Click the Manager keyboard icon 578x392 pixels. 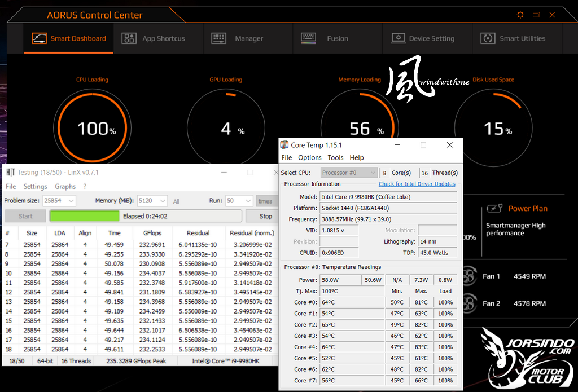click(218, 38)
